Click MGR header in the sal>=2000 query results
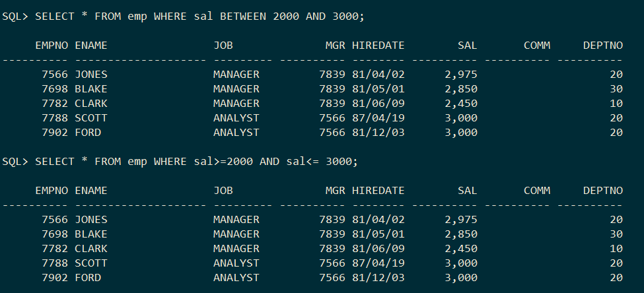The image size is (644, 293). pyautogui.click(x=335, y=191)
